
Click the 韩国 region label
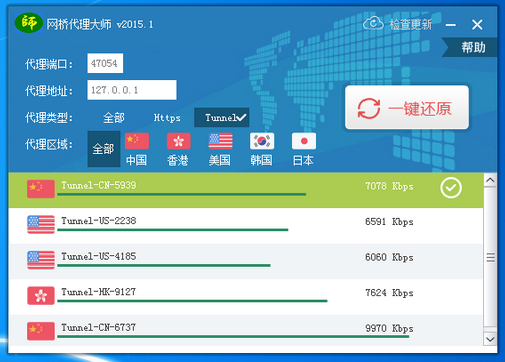pos(262,160)
